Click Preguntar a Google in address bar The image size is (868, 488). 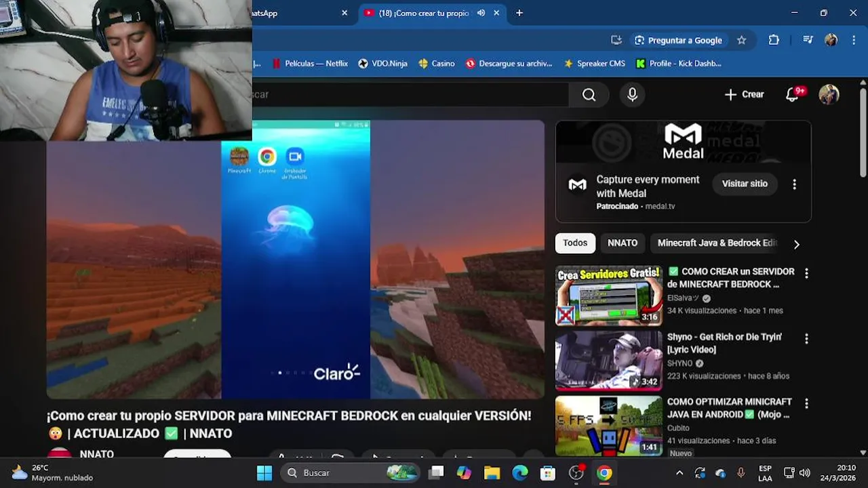[678, 40]
